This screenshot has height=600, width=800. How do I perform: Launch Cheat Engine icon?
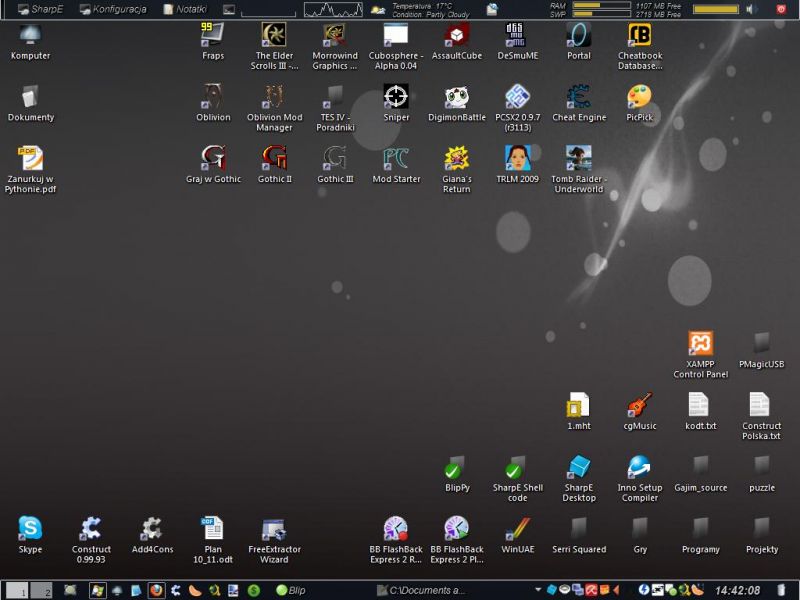point(579,104)
